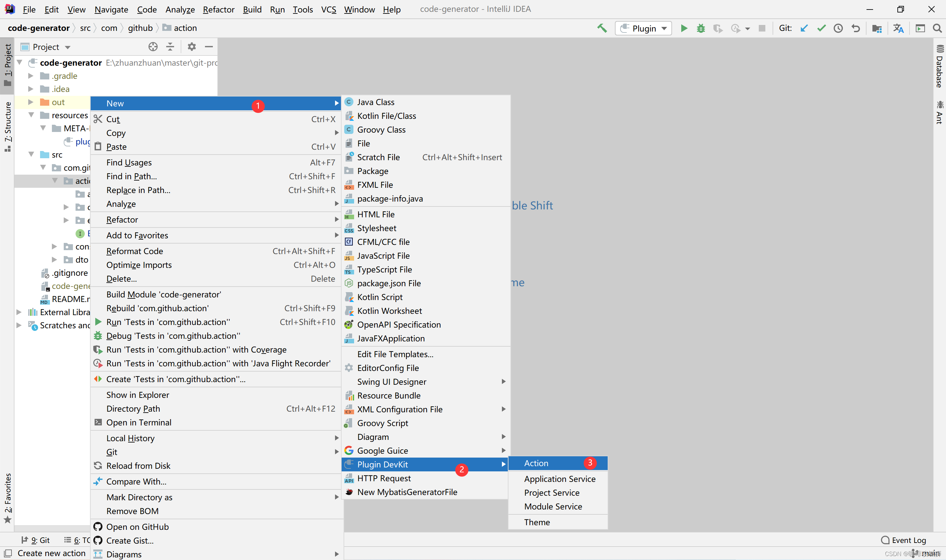Viewport: 946px width, 560px height.
Task: Expand the External Libraries node
Action: [x=19, y=312]
